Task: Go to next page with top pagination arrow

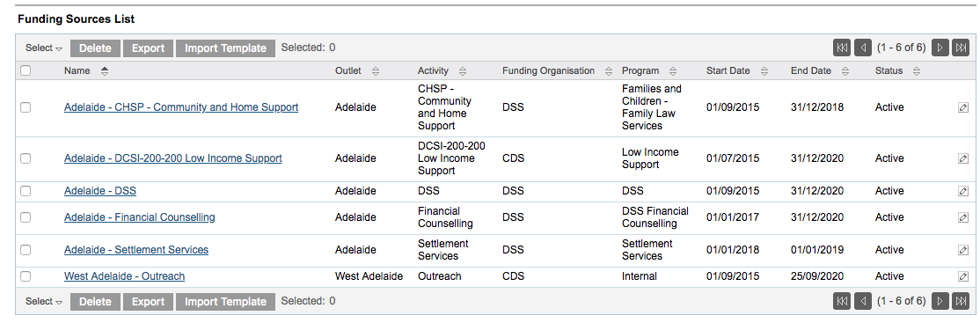Action: 940,48
